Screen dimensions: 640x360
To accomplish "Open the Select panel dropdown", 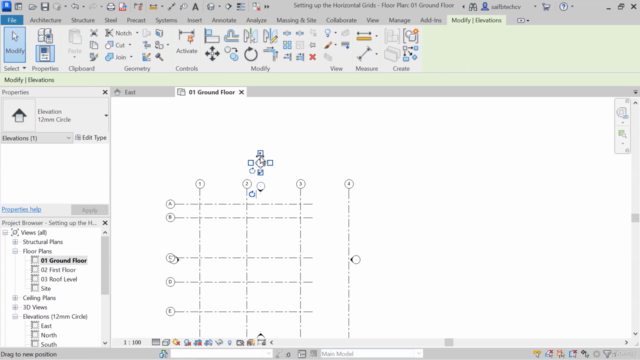I will click(x=15, y=68).
